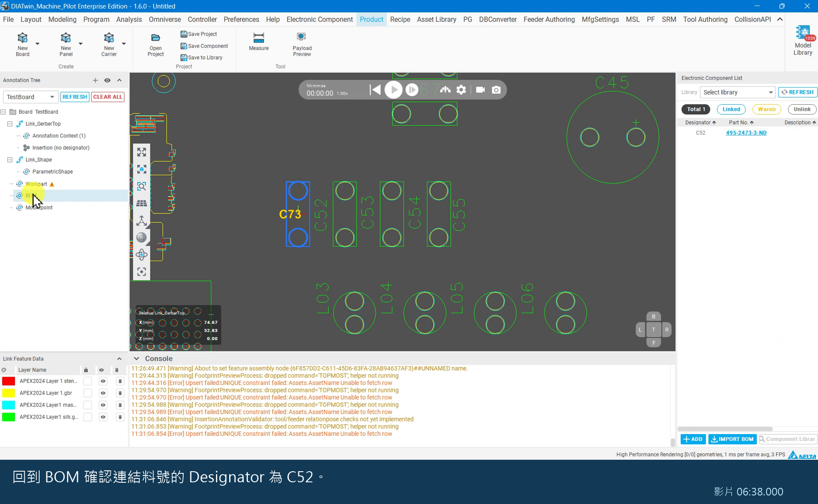
Task: Click Save to Library
Action: [202, 57]
